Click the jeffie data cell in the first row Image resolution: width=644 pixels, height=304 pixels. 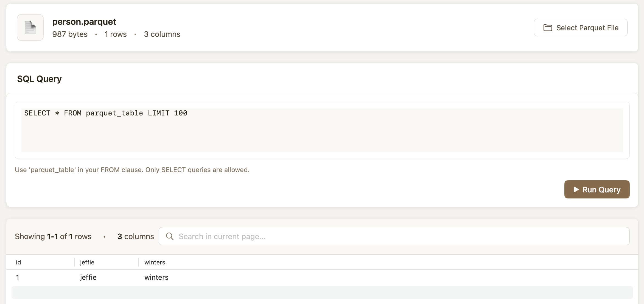coord(88,277)
